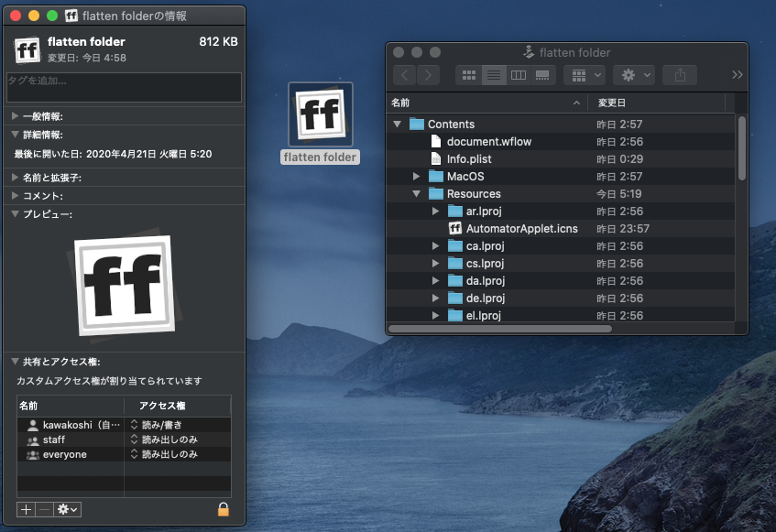Select the MacOS folder icon
Viewport: 776px width, 532px height.
tap(436, 176)
